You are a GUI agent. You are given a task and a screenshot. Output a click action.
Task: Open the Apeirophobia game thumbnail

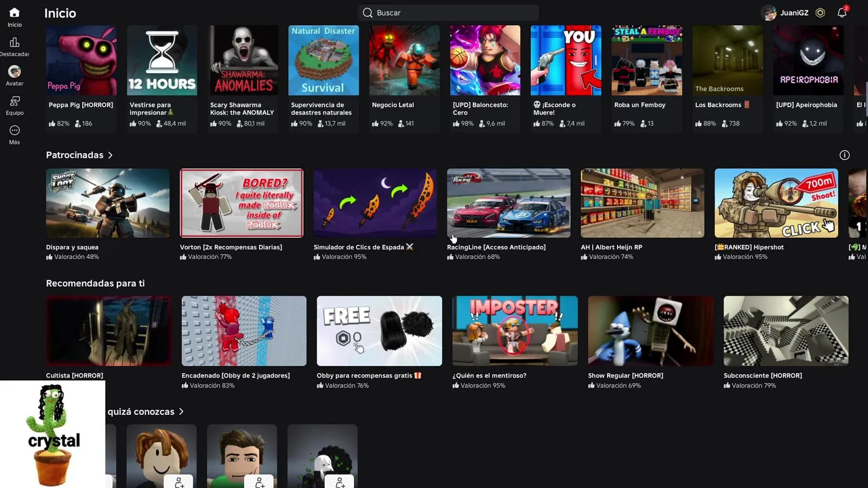coord(808,60)
